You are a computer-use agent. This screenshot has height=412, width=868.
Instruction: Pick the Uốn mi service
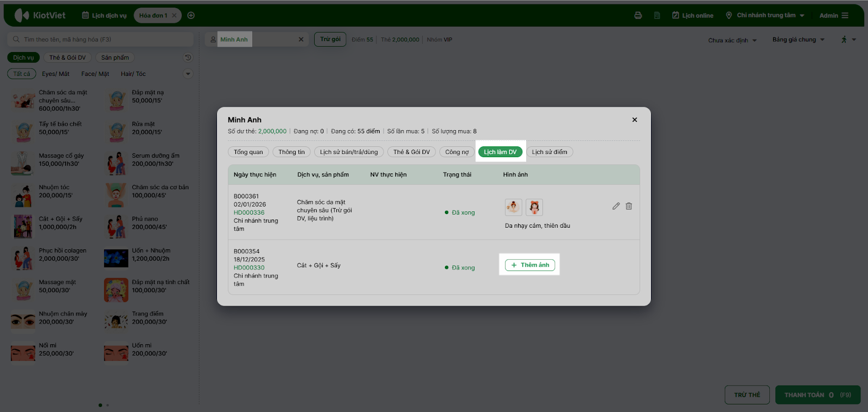point(145,353)
